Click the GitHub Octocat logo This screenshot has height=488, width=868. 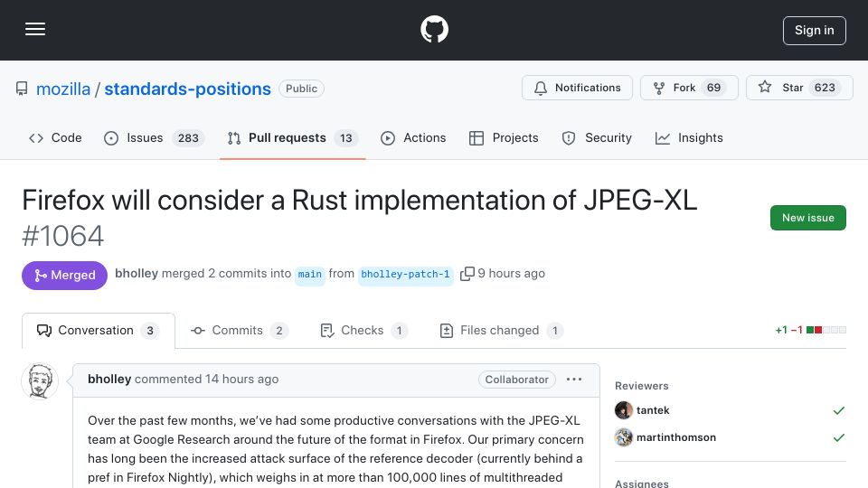[x=434, y=29]
